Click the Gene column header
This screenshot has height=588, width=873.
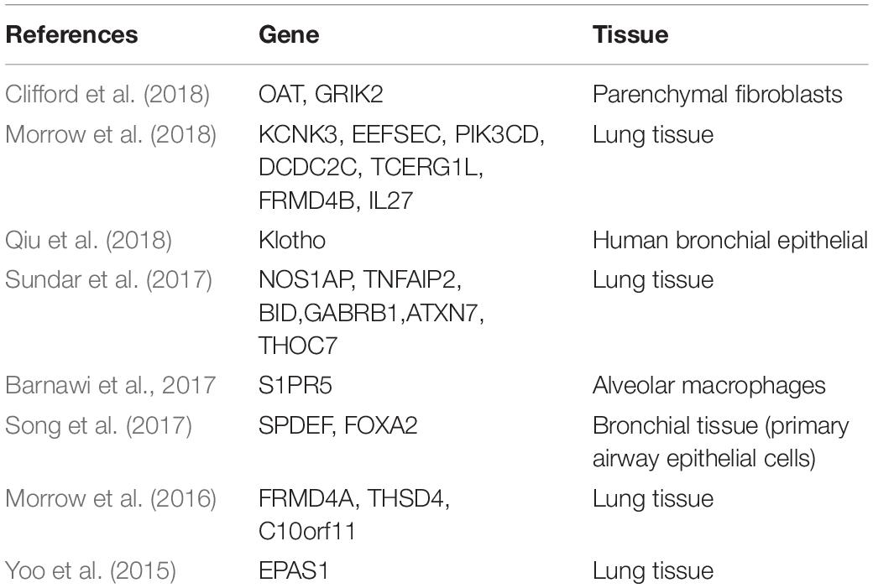click(289, 34)
